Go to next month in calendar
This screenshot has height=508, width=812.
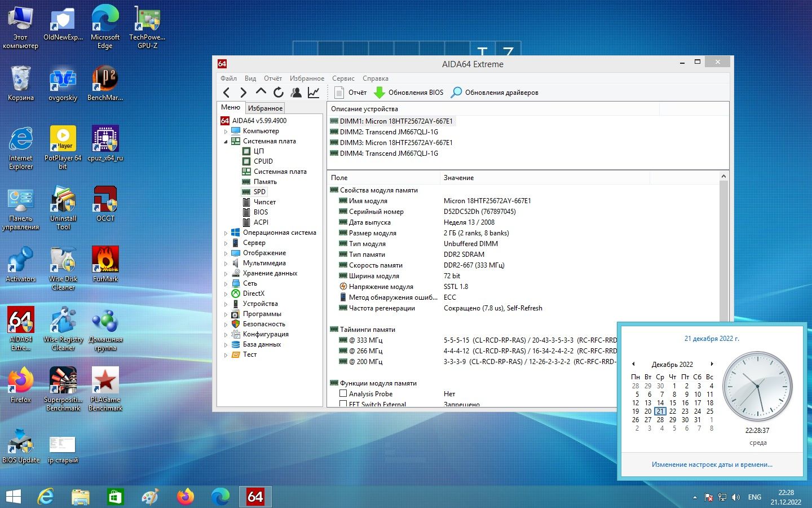click(712, 364)
